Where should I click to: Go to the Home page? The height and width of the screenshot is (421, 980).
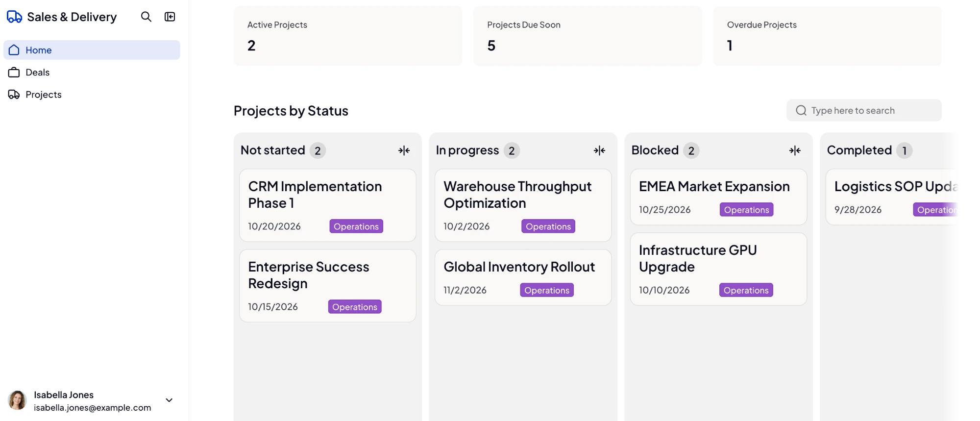[92, 50]
